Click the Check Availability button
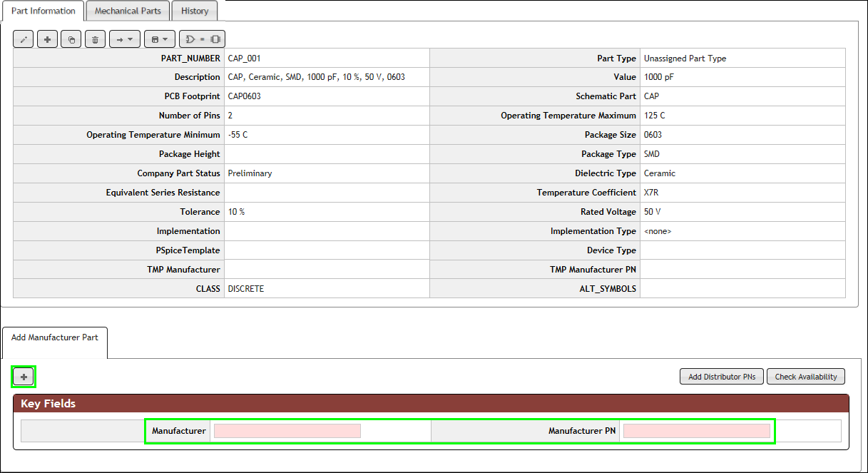The height and width of the screenshot is (473, 868). (x=805, y=376)
